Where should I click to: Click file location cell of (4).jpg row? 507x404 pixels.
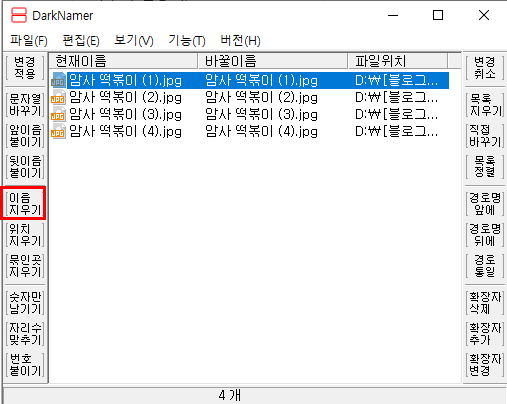(x=396, y=132)
